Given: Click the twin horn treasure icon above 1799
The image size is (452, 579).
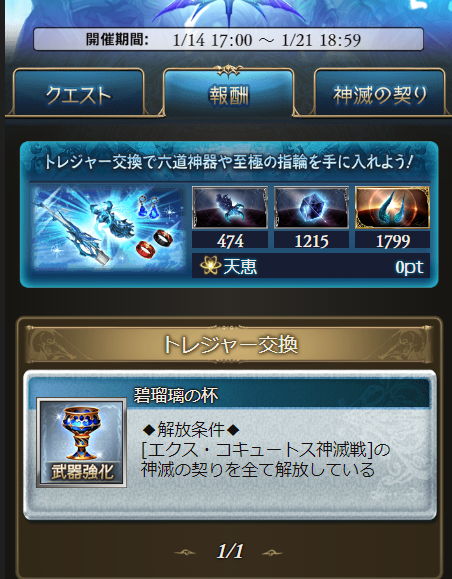Looking at the screenshot, I should click(392, 207).
